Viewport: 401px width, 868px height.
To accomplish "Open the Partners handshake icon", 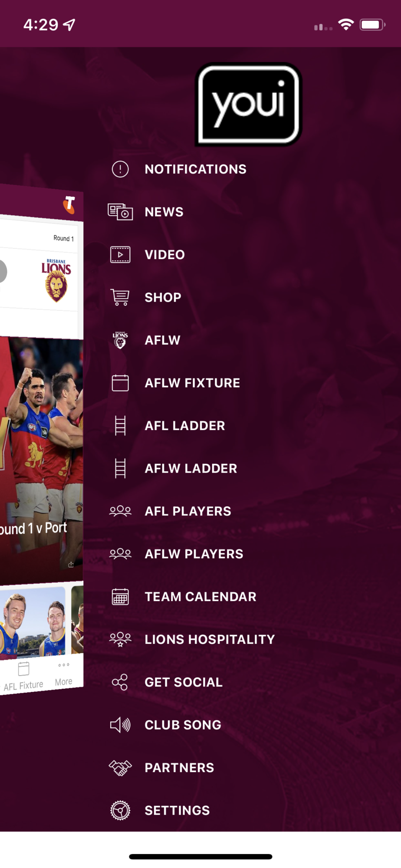I will click(x=120, y=768).
